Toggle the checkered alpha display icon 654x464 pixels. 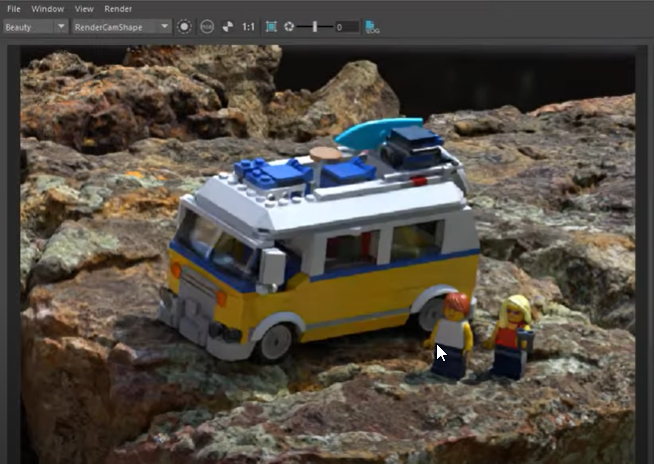point(226,26)
